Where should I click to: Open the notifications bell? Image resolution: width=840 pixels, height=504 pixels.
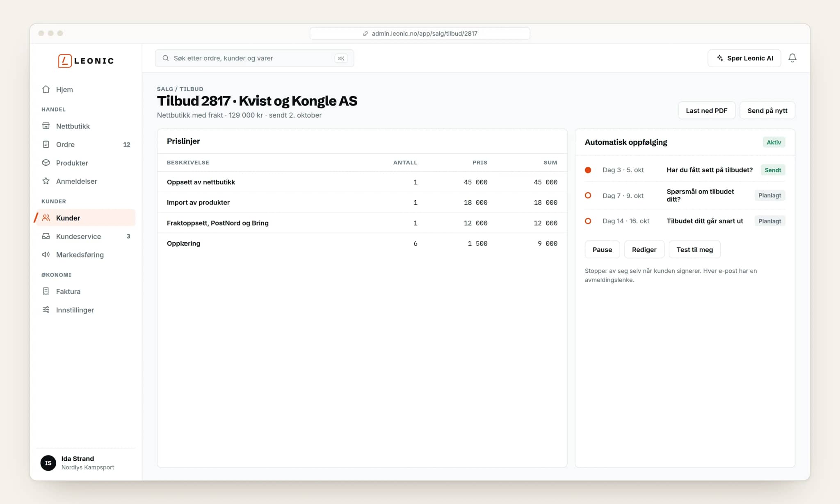click(x=792, y=58)
